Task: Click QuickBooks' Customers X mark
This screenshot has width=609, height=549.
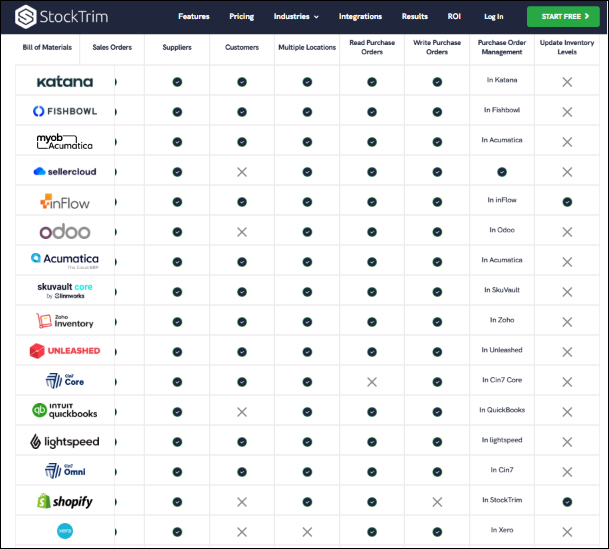Action: click(x=242, y=412)
